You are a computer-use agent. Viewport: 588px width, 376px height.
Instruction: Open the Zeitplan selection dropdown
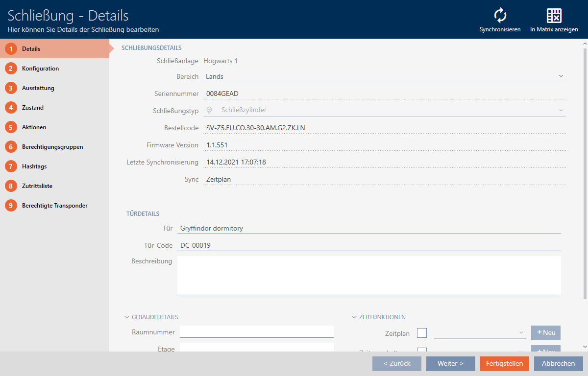480,333
